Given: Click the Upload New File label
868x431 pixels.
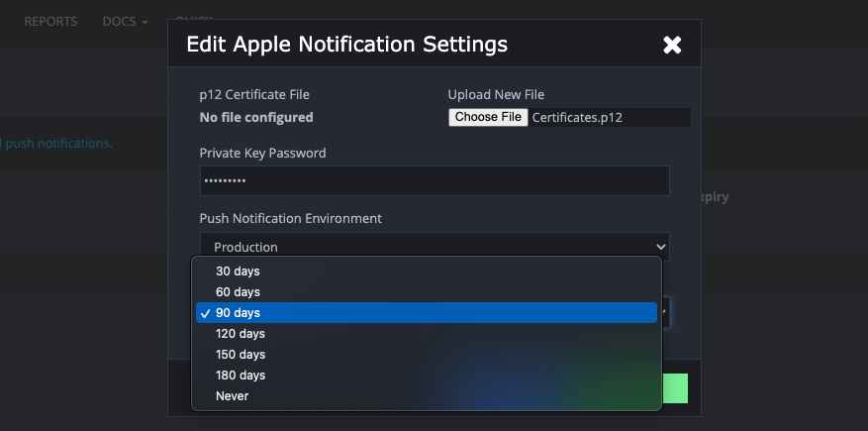Looking at the screenshot, I should [x=496, y=95].
